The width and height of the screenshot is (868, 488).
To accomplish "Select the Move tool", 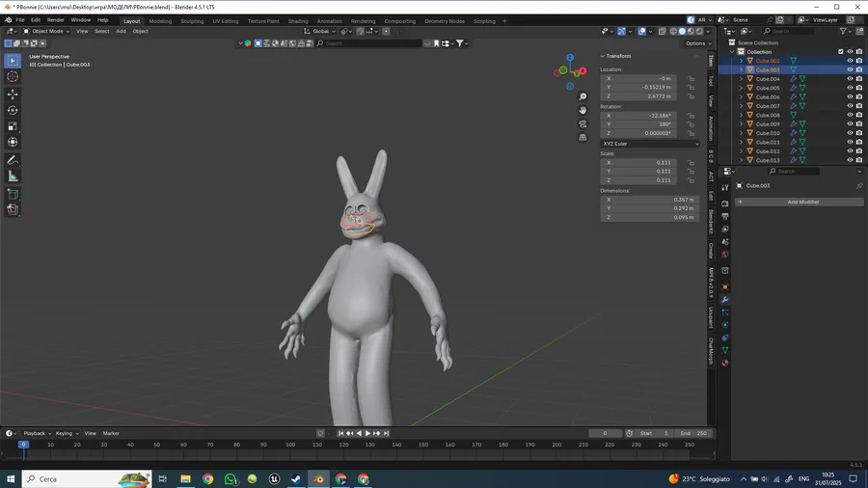I will point(13,95).
